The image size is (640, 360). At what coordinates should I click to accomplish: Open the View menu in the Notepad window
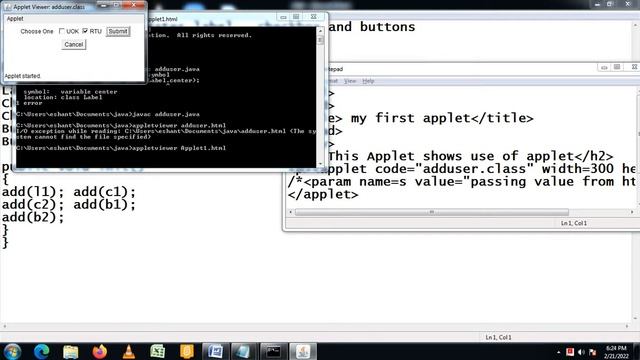coord(350,81)
